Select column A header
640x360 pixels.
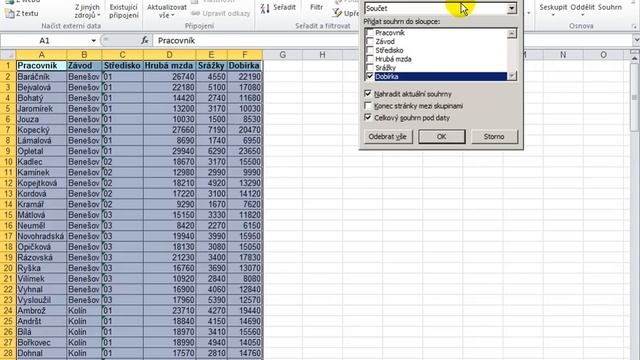point(41,55)
